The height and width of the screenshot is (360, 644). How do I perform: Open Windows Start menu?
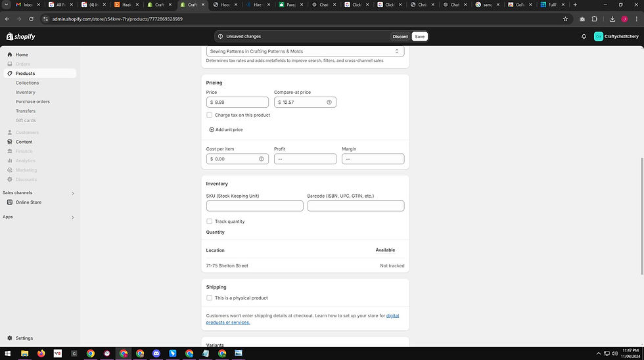[x=7, y=353]
